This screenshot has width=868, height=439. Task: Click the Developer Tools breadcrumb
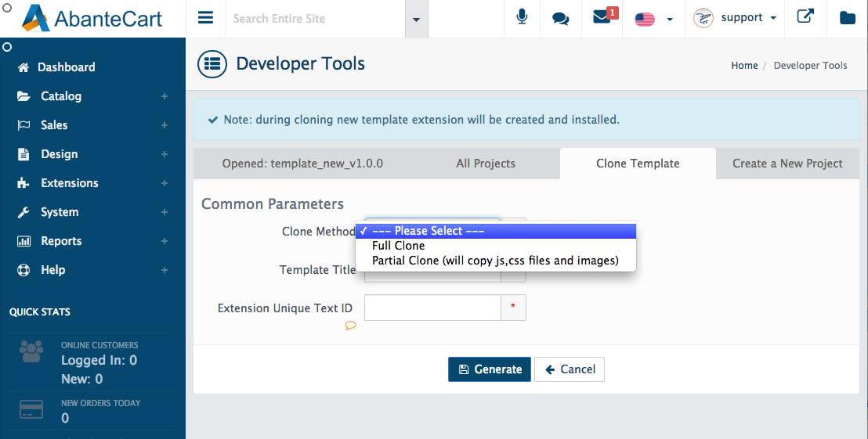tap(811, 65)
